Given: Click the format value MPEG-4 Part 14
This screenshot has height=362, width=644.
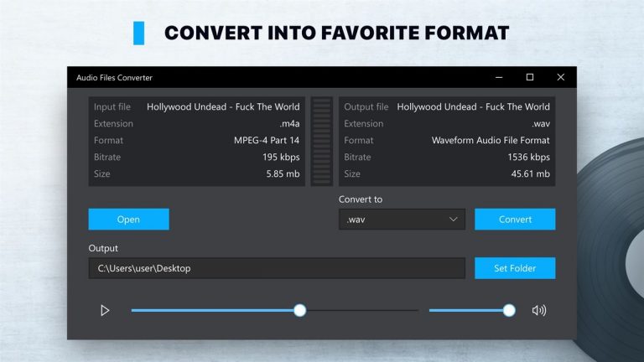Looking at the screenshot, I should [x=267, y=141].
